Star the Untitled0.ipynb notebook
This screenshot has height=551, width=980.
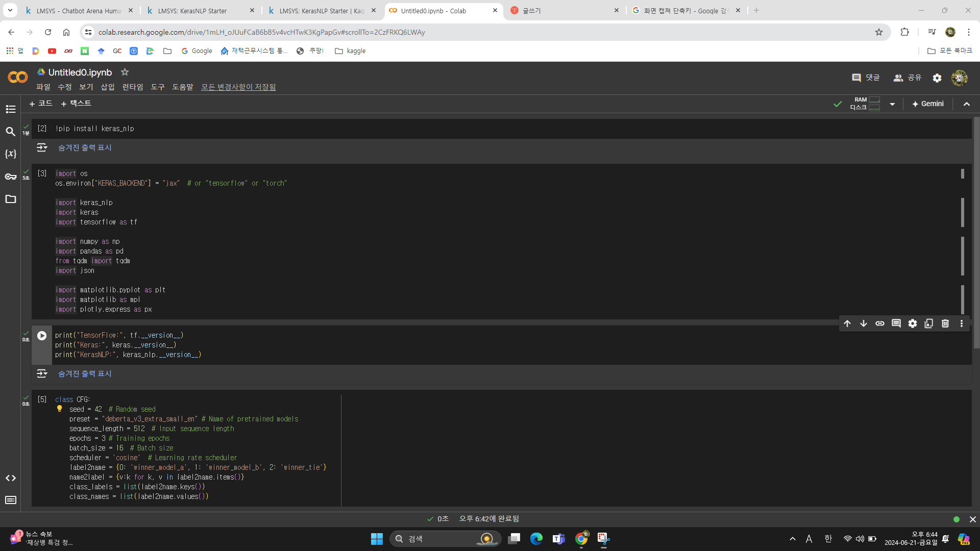125,72
